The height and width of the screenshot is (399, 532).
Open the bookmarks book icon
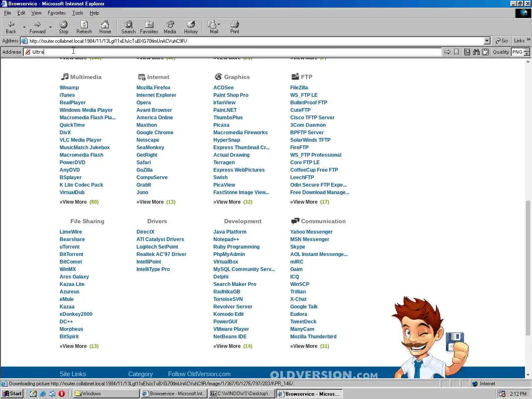467,52
